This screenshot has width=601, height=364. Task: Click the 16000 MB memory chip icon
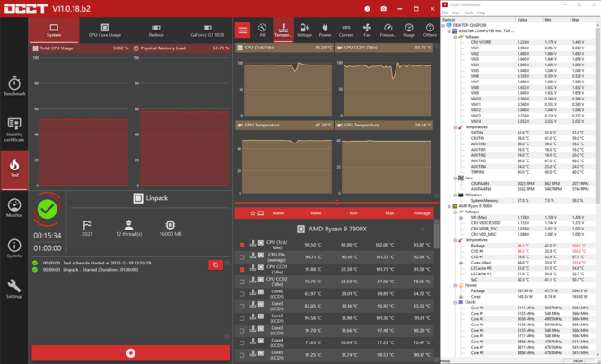pos(170,224)
